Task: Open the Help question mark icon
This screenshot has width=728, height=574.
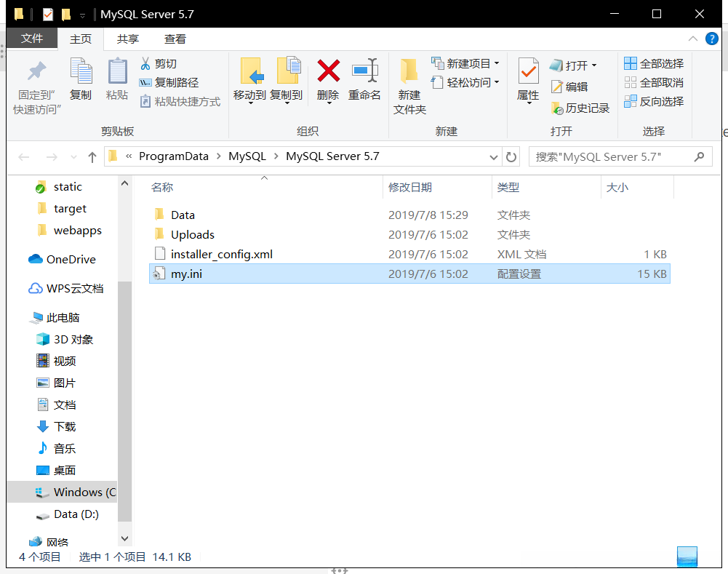Action: coord(712,39)
